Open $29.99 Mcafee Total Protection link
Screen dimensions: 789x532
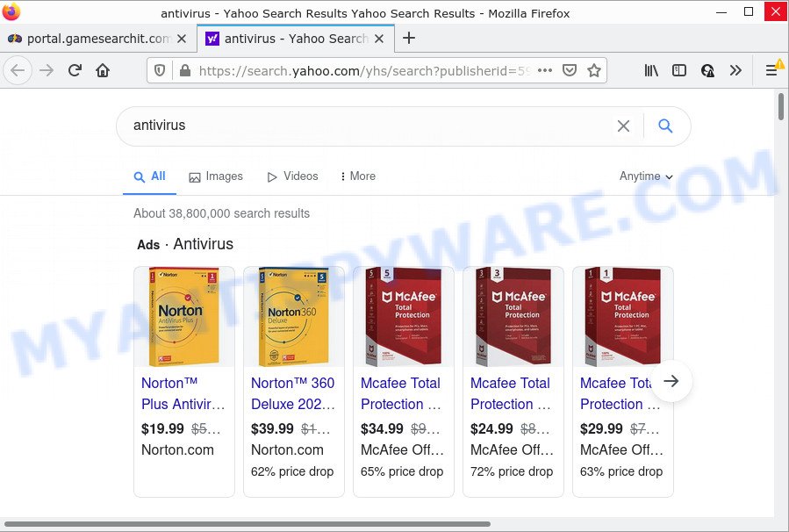[616, 393]
